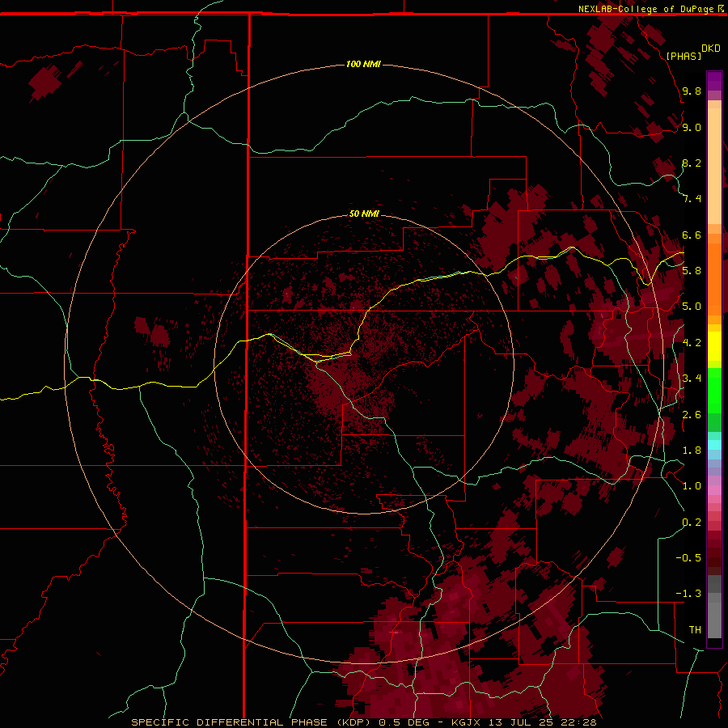
Task: Click the KGJX 13 JUL 25 22:28 timestamp
Action: 523,722
